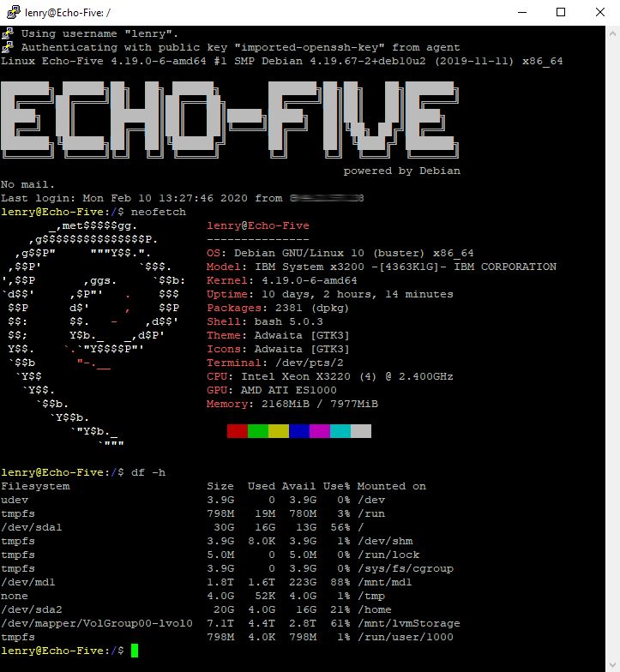Click the 'Size' column header
This screenshot has width=620, height=672.
pyautogui.click(x=220, y=486)
